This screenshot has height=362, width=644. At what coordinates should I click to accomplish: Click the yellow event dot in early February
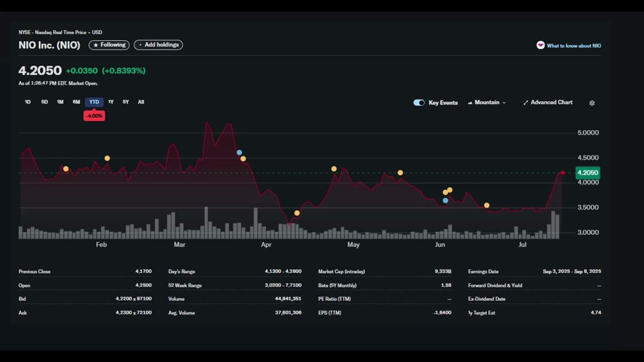pos(107,158)
